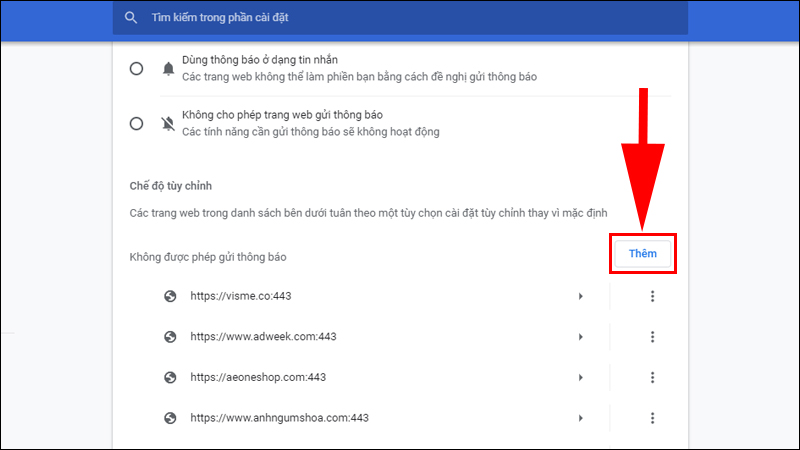Click the bell icon beside quieter messaging option

(167, 69)
